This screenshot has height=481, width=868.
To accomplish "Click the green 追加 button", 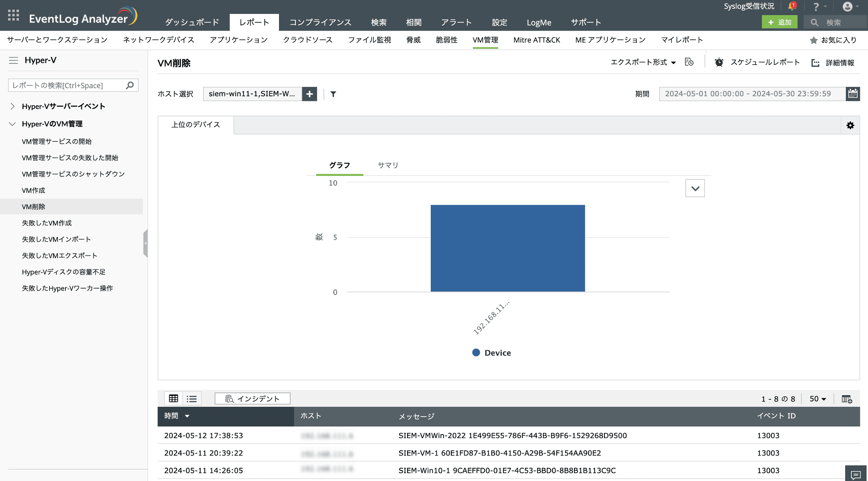I will 779,22.
